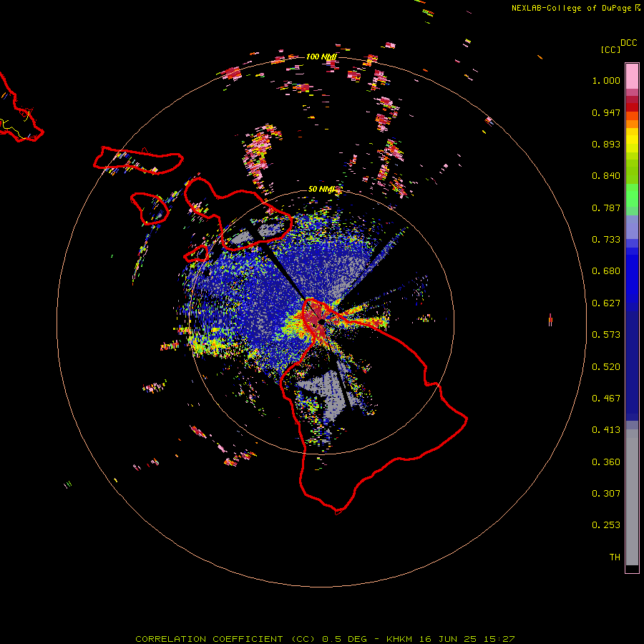This screenshot has height=644, width=644.
Task: Select the 0.413 scale value
Action: point(606,430)
